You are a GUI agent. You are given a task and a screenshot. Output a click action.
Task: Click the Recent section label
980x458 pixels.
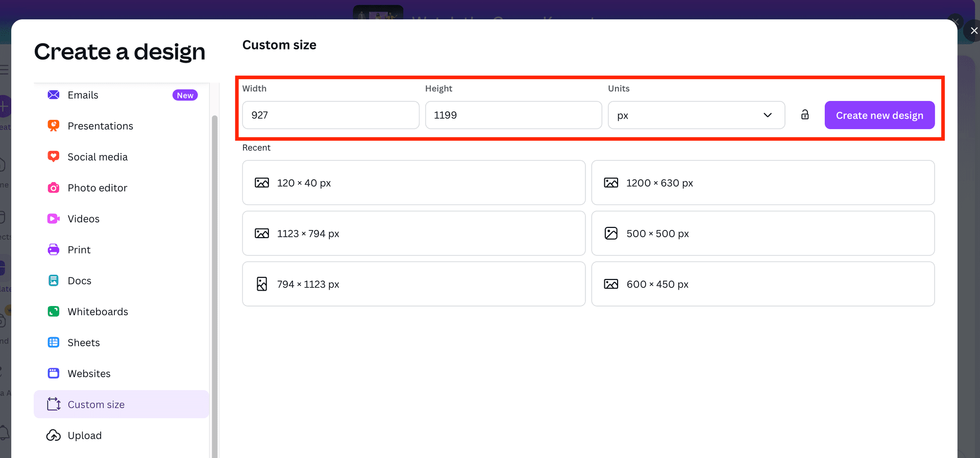click(256, 147)
